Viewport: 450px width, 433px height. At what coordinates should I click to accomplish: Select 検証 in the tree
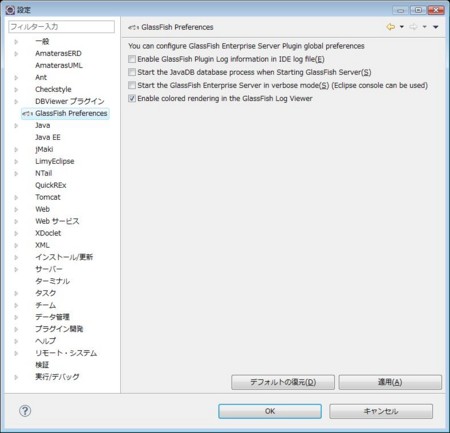(x=42, y=365)
